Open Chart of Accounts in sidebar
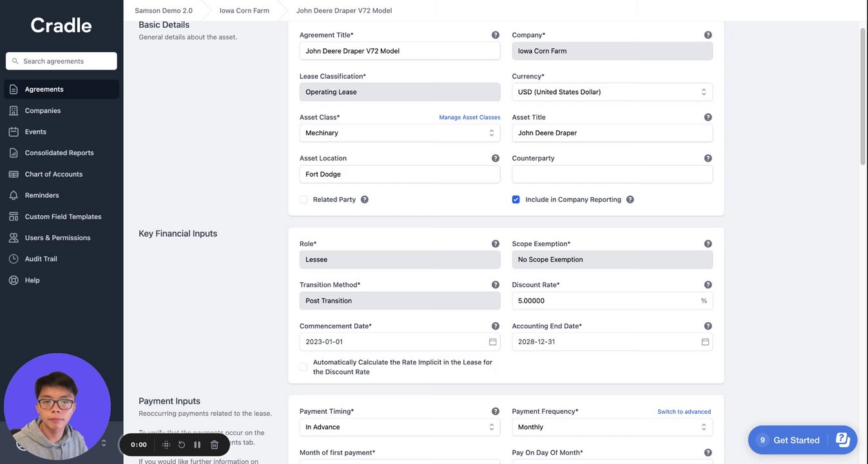Image resolution: width=868 pixels, height=464 pixels. tap(53, 174)
